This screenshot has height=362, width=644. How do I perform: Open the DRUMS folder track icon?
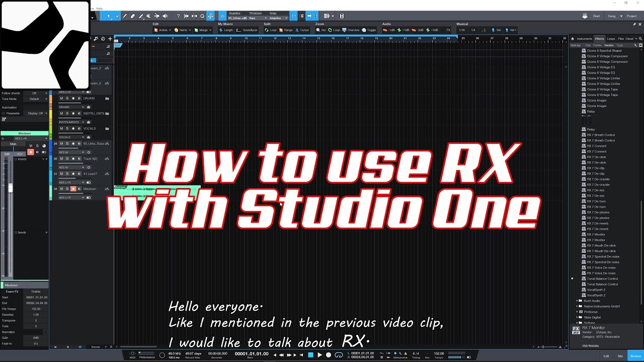point(107,99)
